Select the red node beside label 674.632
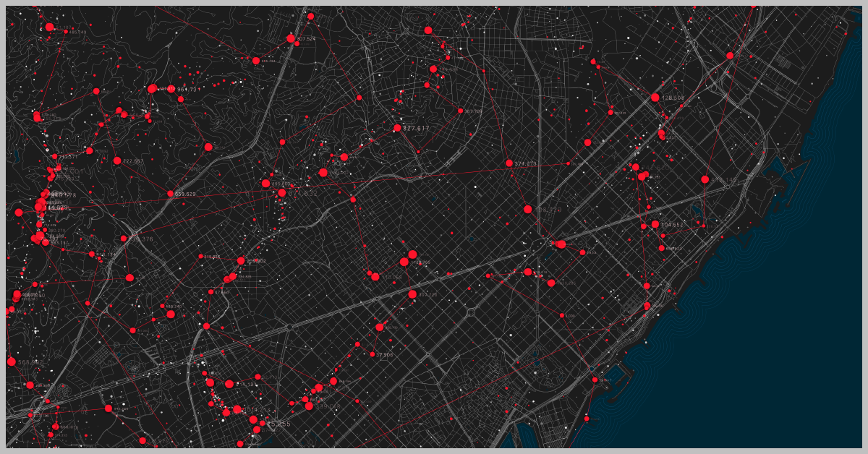868x454 pixels. (x=282, y=193)
